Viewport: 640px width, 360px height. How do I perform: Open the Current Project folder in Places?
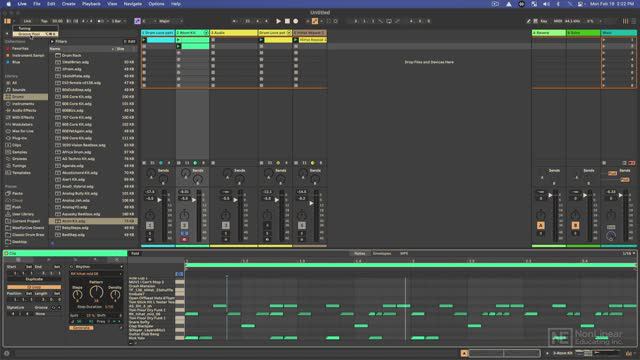(x=25, y=221)
